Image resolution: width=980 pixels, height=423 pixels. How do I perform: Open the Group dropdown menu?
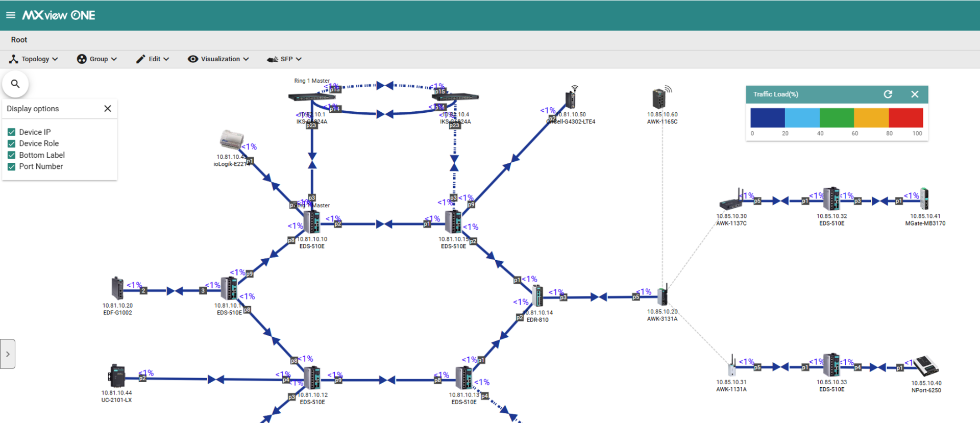[x=97, y=59]
